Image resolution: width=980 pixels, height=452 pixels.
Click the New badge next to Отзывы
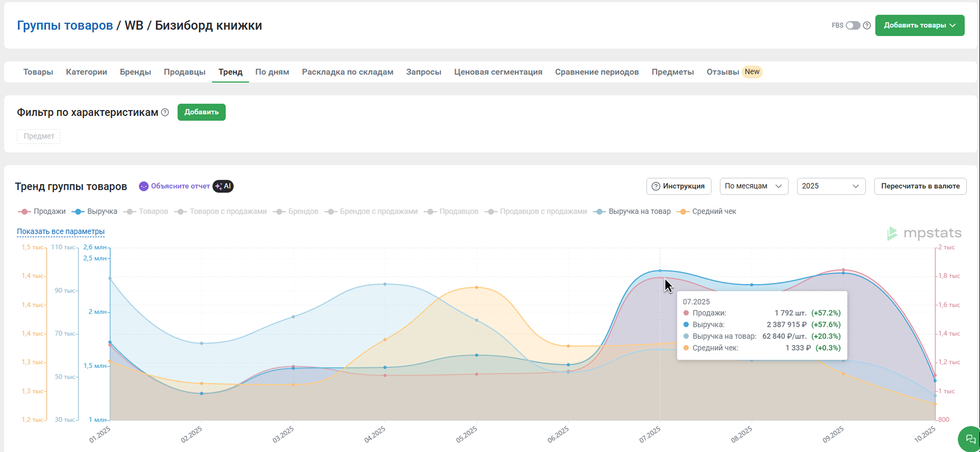coord(752,72)
